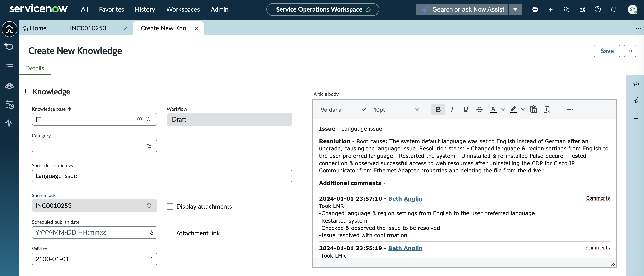The image size is (644, 276).
Task: Toggle Italic formatting in article editor
Action: click(x=452, y=110)
